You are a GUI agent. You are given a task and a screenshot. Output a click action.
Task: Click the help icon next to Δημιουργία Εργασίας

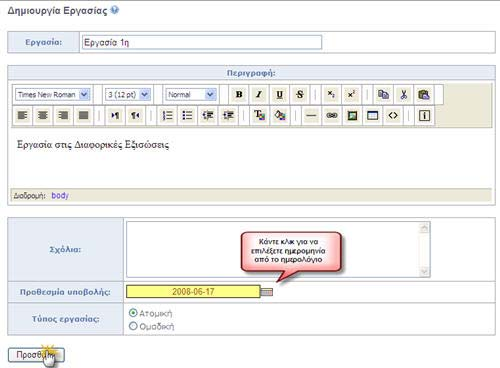click(114, 10)
